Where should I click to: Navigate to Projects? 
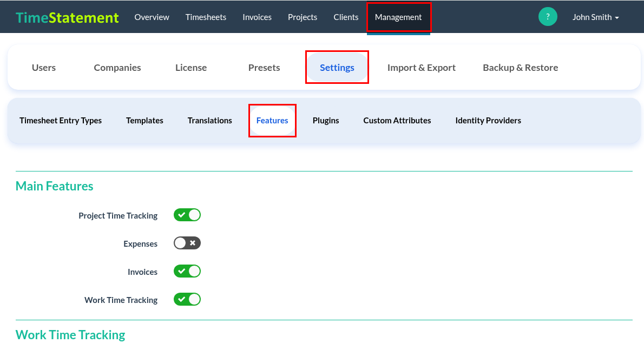click(x=303, y=17)
